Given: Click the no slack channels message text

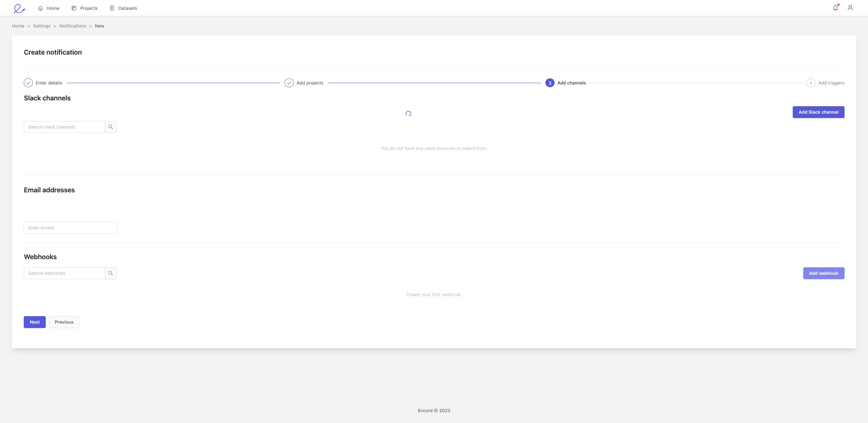Looking at the screenshot, I should click(x=434, y=148).
